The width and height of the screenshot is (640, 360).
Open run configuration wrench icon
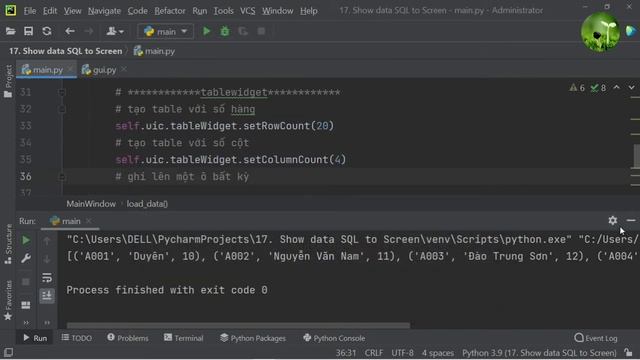pyautogui.click(x=26, y=258)
